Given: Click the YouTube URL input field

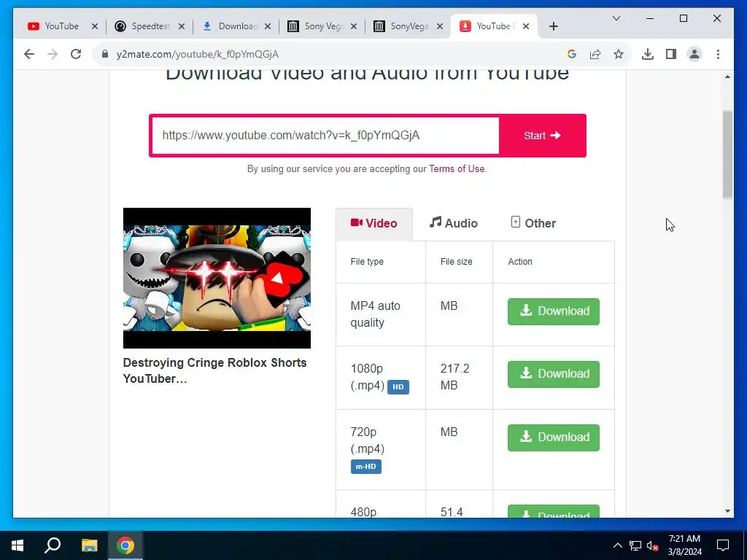Looking at the screenshot, I should (x=325, y=135).
